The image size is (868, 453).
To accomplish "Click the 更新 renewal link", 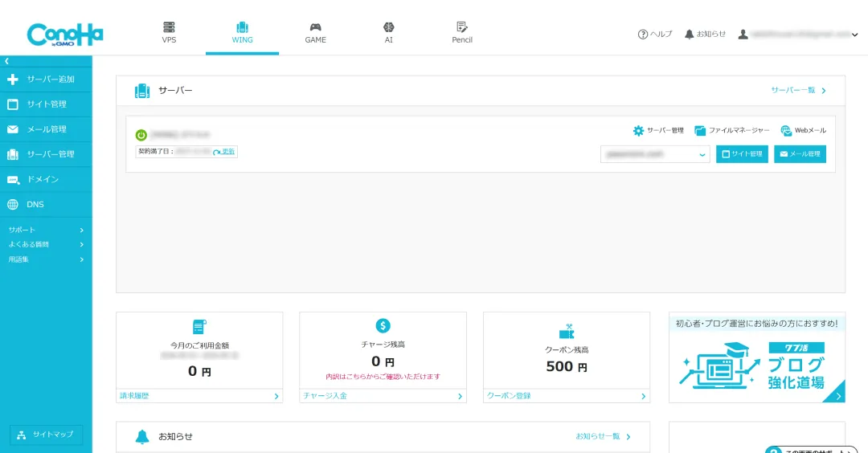I will [224, 152].
